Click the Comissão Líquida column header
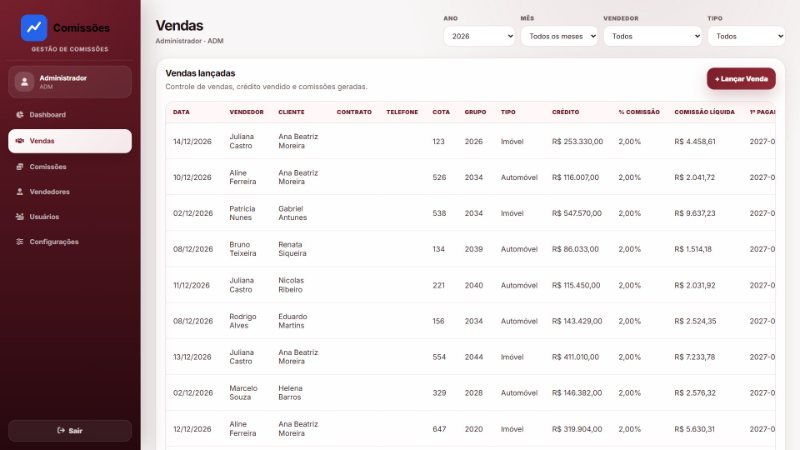800x450 pixels. click(x=705, y=112)
